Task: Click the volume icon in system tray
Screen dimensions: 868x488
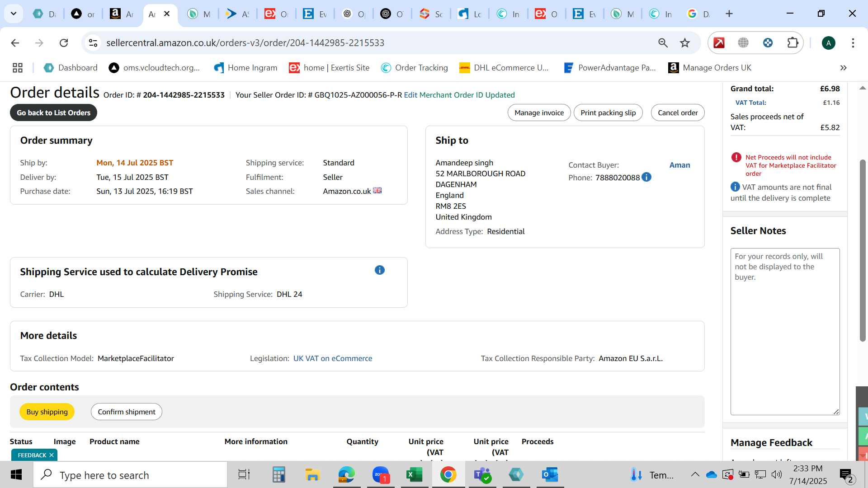Action: pos(777,474)
